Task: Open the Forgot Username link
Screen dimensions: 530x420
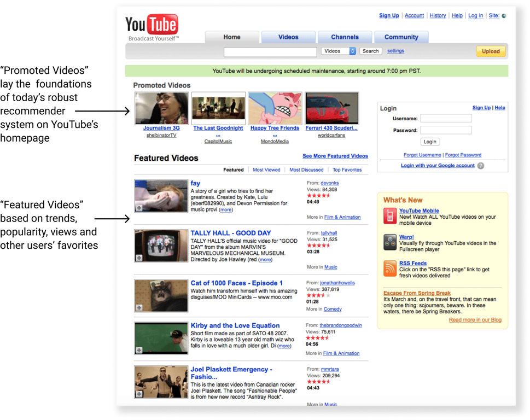Action: pos(422,155)
